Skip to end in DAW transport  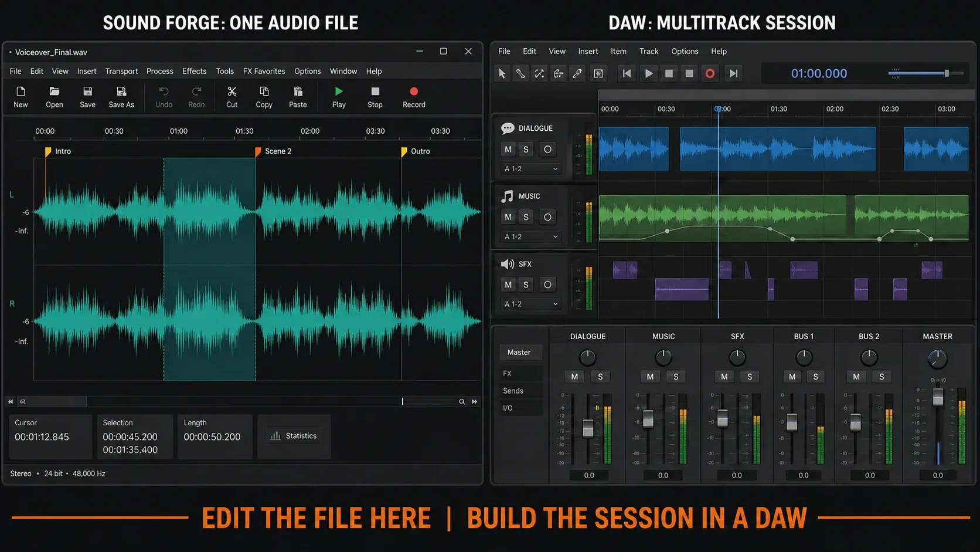pyautogui.click(x=733, y=73)
